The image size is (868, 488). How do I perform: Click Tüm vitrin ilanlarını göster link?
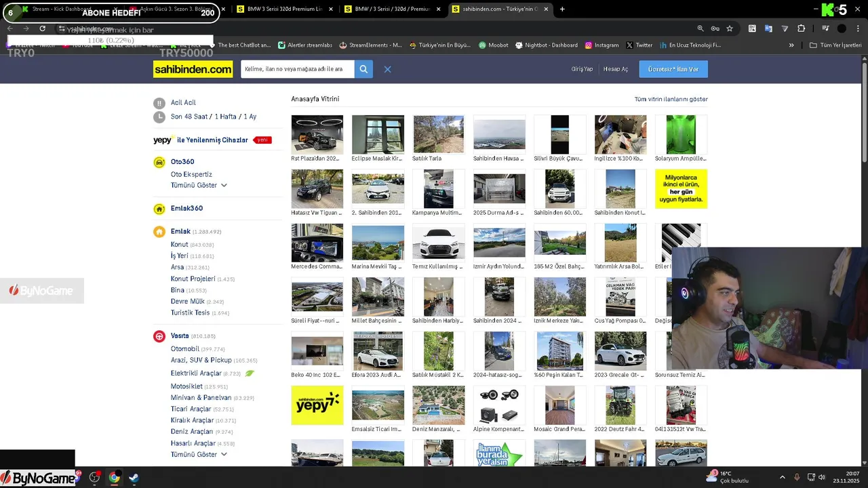pos(671,100)
